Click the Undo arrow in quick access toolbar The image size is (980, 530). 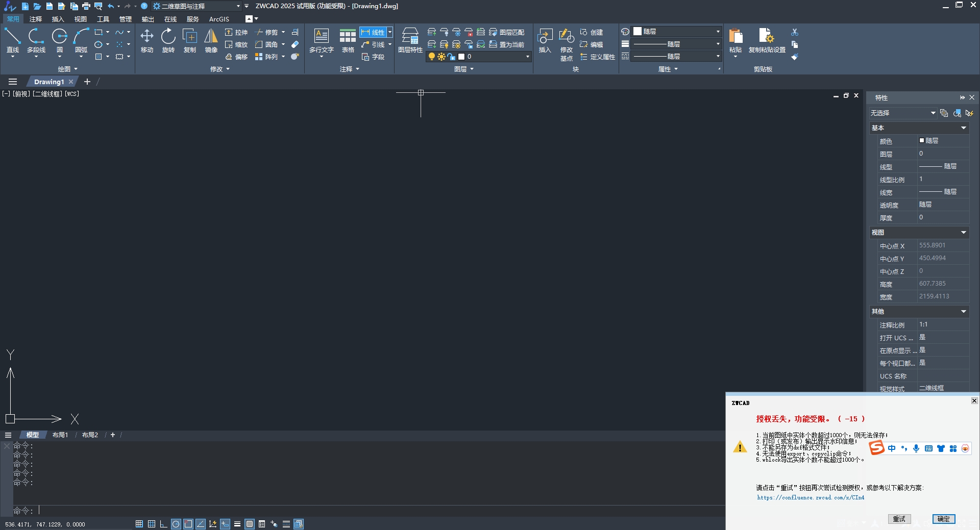pyautogui.click(x=111, y=6)
